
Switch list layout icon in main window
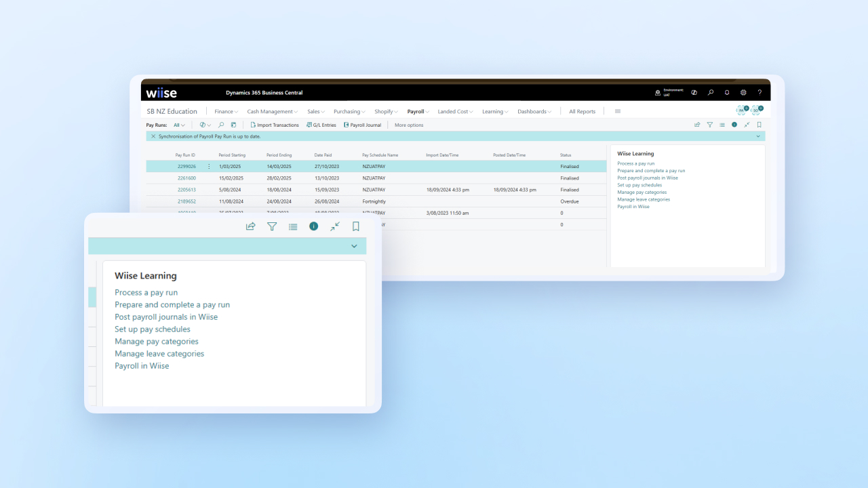coord(722,125)
